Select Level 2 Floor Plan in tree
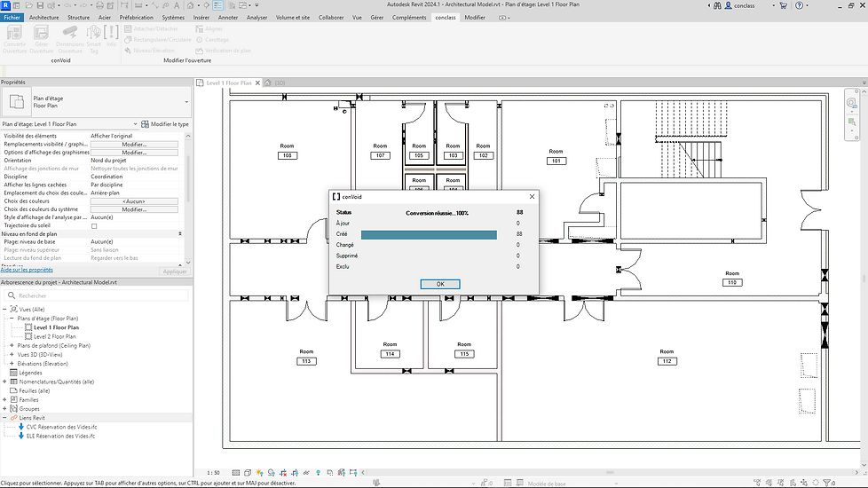This screenshot has height=488, width=868. pos(54,336)
